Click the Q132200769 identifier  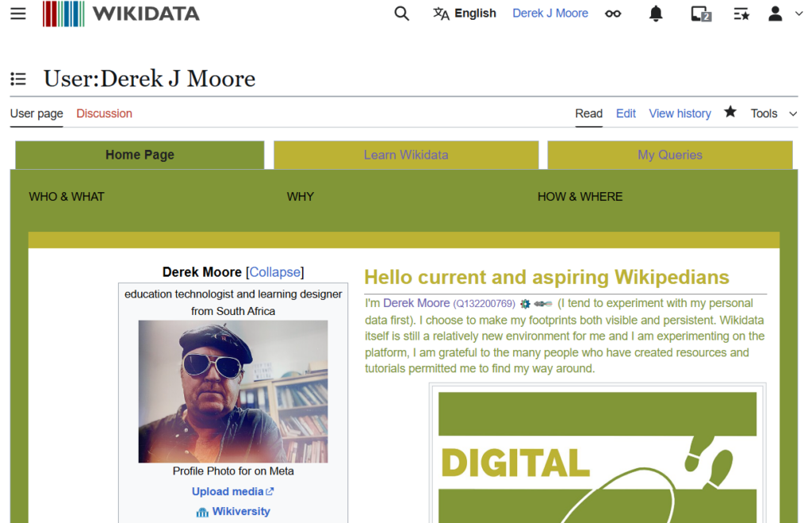pos(485,304)
